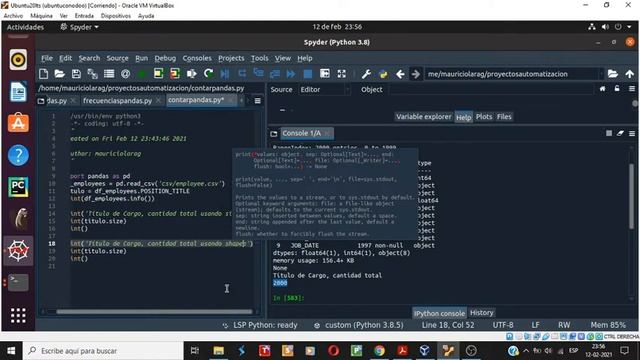Screen dimensions: 640x360
Task: Go back with the left arrow
Action: [x=400, y=74]
